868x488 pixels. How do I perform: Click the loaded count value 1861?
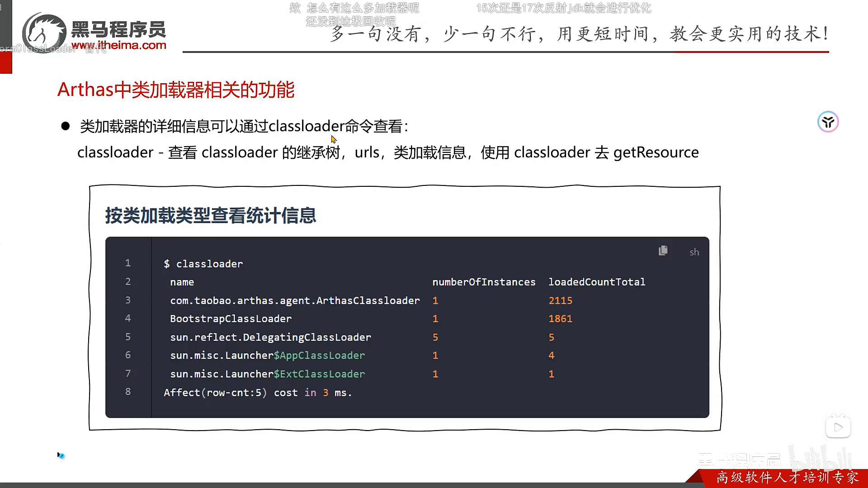(561, 319)
